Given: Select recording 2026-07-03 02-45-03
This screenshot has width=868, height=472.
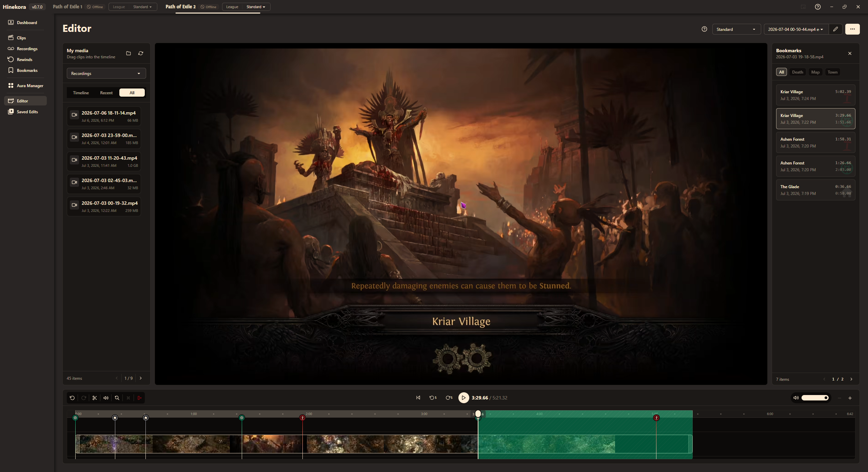Looking at the screenshot, I should click(x=104, y=184).
